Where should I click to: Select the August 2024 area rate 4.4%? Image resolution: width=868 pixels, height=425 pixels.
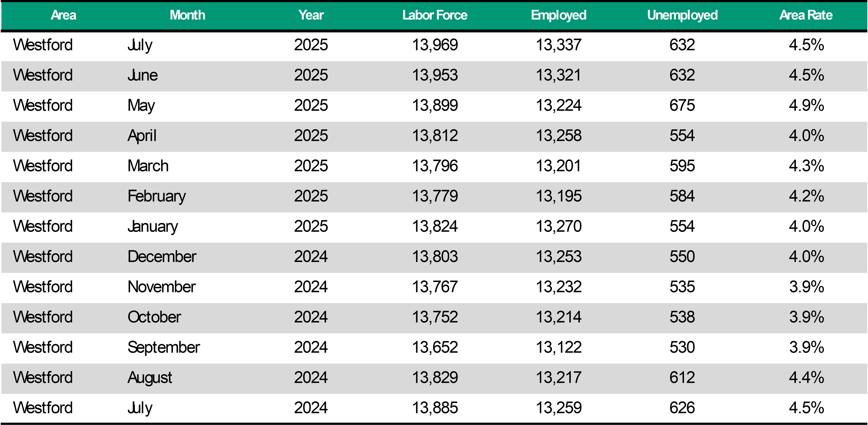(x=806, y=377)
